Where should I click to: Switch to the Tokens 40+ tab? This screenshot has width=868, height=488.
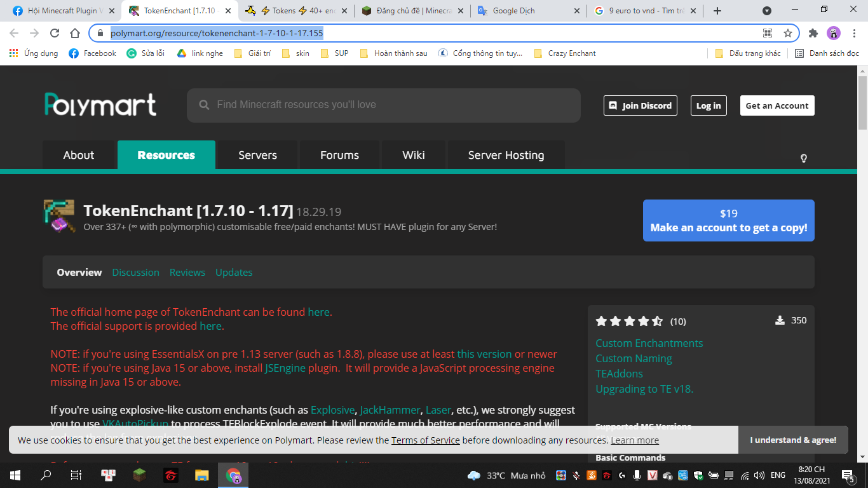click(296, 11)
